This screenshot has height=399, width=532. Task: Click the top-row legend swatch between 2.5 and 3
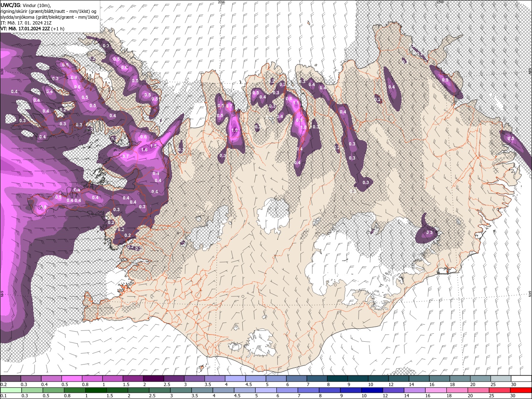[x=174, y=379]
